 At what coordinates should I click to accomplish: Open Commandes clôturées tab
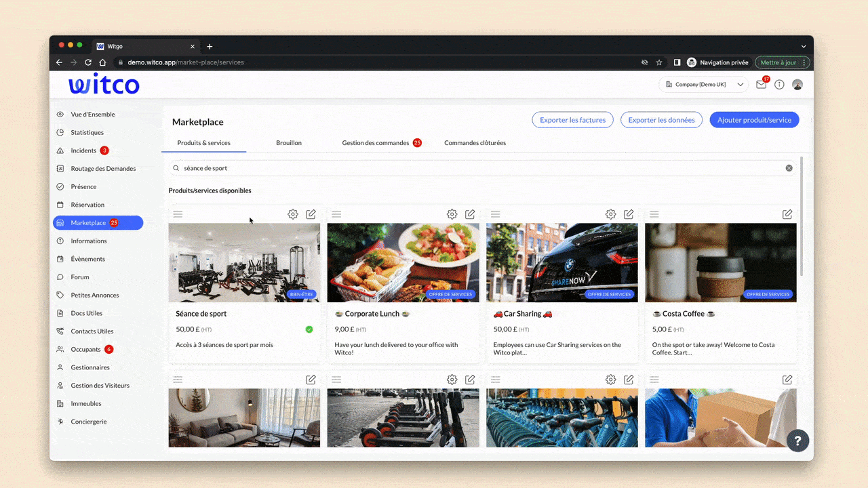click(x=475, y=143)
